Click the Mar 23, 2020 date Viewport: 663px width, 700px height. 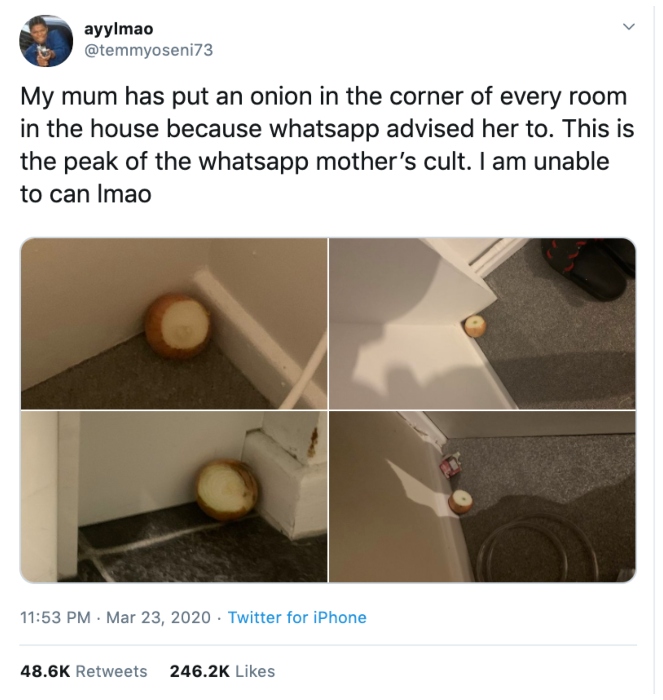[x=158, y=617]
